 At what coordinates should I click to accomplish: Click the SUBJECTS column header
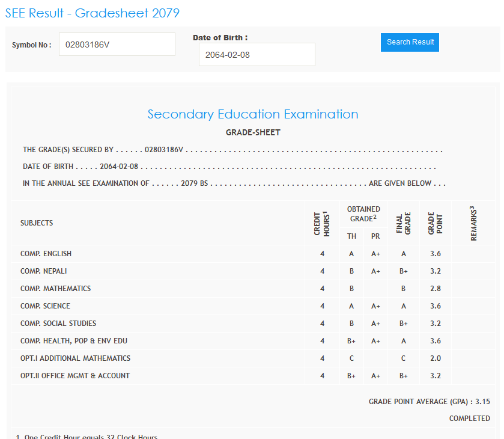pos(37,223)
